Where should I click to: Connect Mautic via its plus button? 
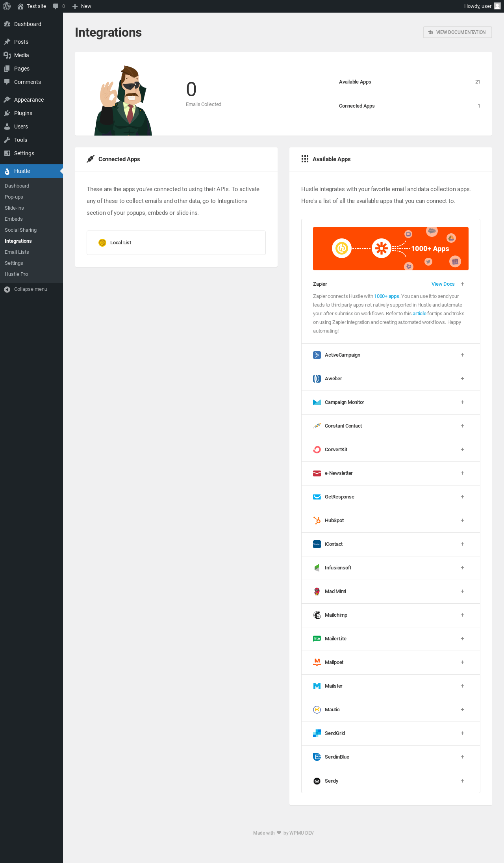pyautogui.click(x=462, y=710)
